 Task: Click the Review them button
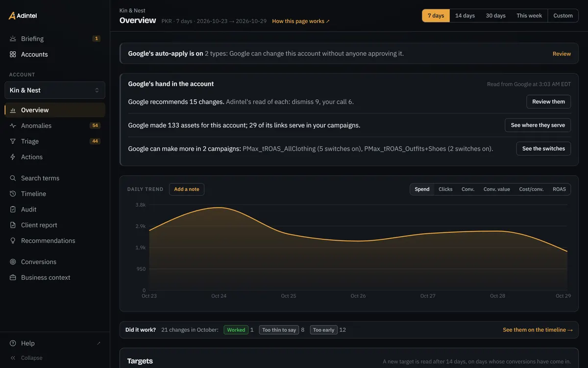pyautogui.click(x=548, y=102)
